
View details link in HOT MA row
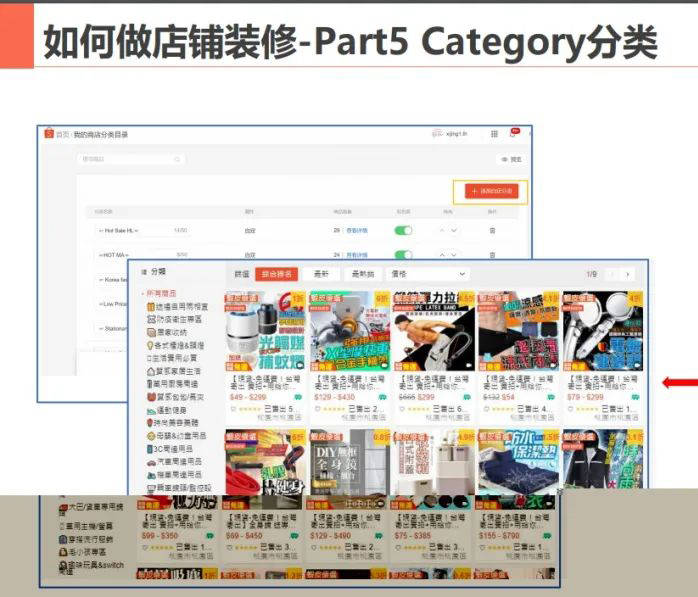point(357,255)
